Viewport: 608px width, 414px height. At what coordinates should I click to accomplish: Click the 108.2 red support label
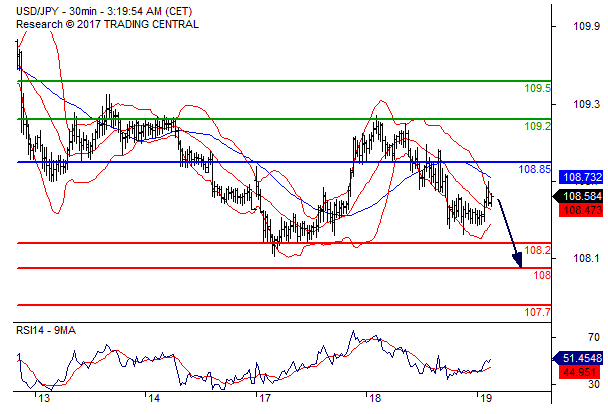point(537,250)
